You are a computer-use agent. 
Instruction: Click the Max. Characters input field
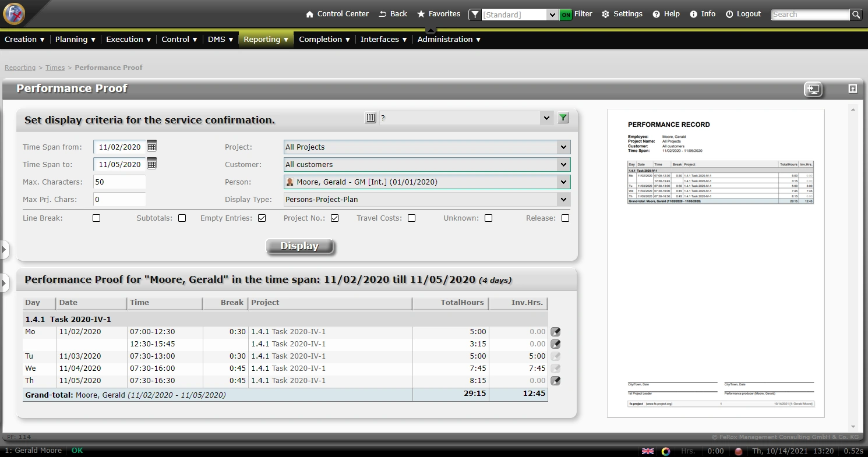pos(119,182)
